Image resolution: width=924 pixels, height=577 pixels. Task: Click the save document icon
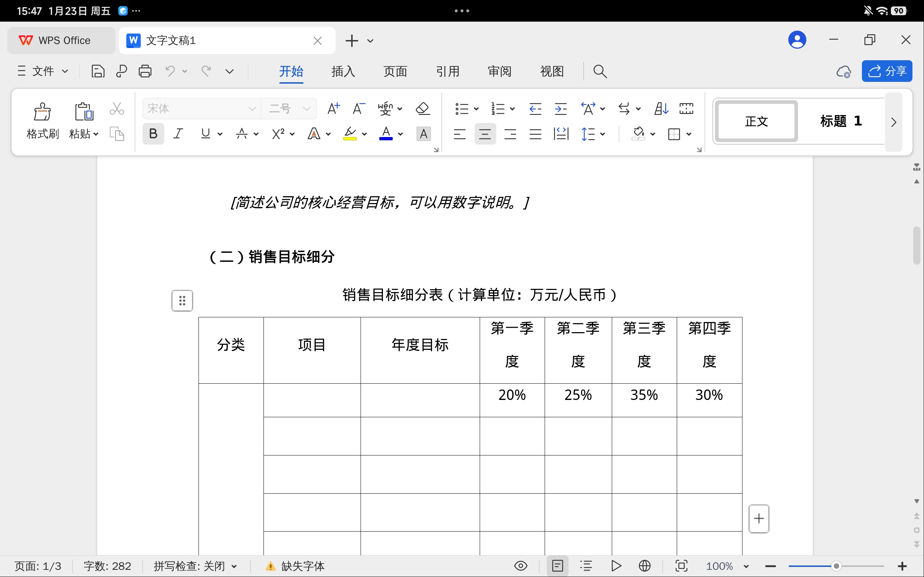[x=98, y=71]
